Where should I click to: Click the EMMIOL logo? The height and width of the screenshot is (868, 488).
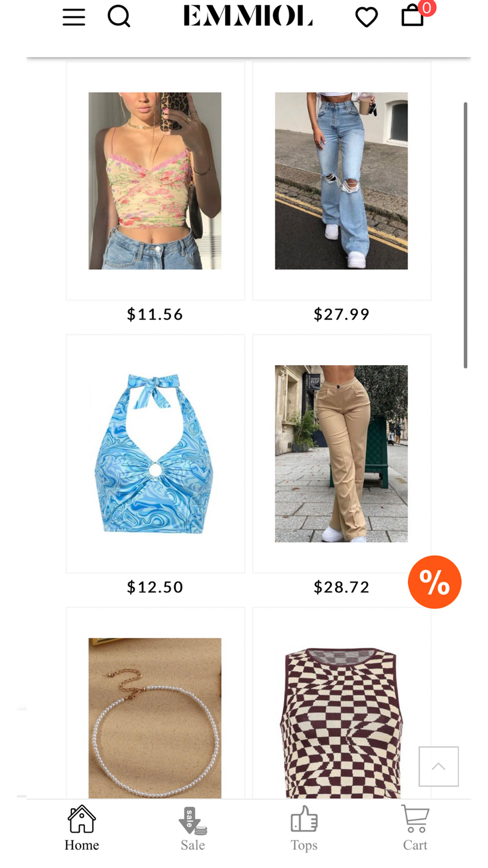248,16
